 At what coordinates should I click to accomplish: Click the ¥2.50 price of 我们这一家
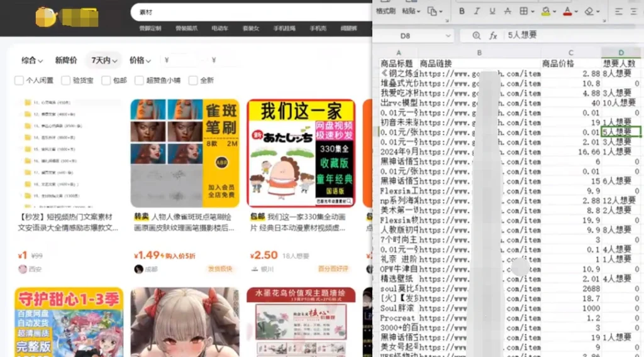click(264, 255)
